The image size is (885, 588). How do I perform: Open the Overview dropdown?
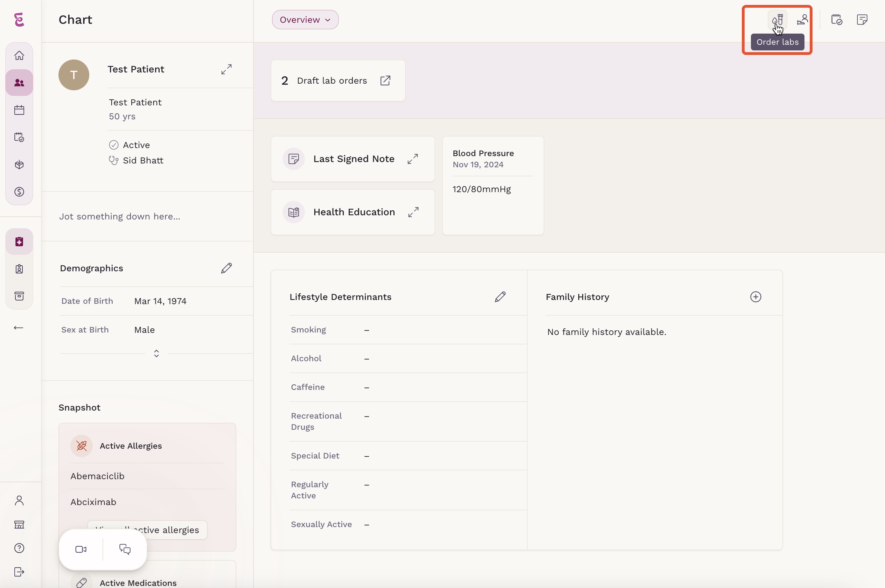click(x=305, y=20)
